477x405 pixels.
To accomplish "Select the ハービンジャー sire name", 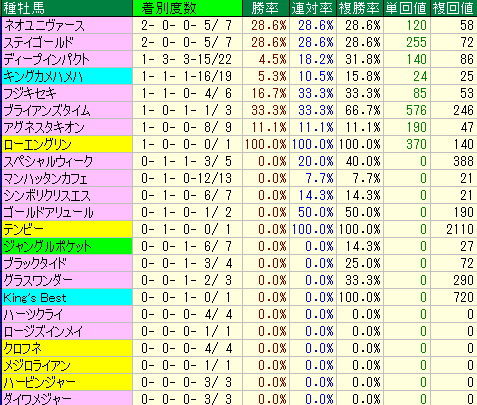I will point(39,383).
